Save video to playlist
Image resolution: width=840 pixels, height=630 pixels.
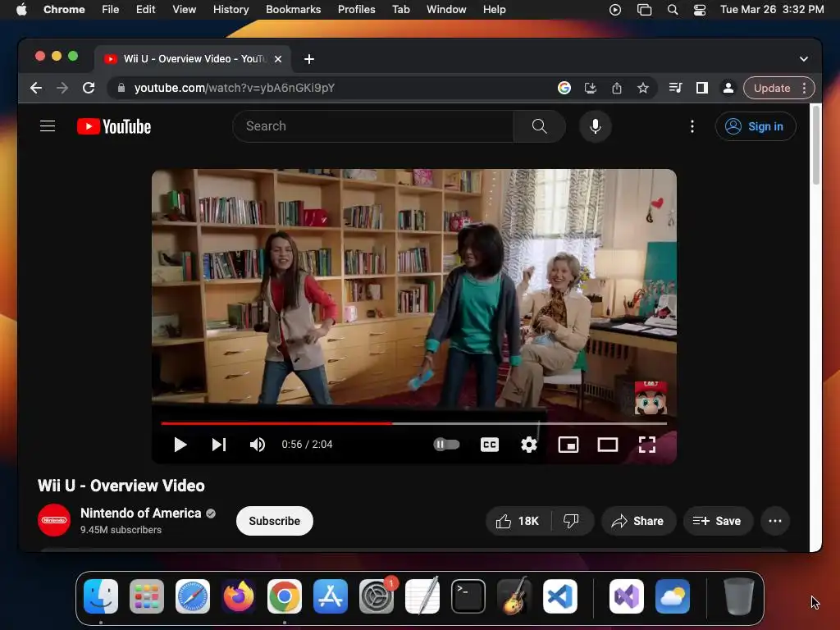(717, 521)
